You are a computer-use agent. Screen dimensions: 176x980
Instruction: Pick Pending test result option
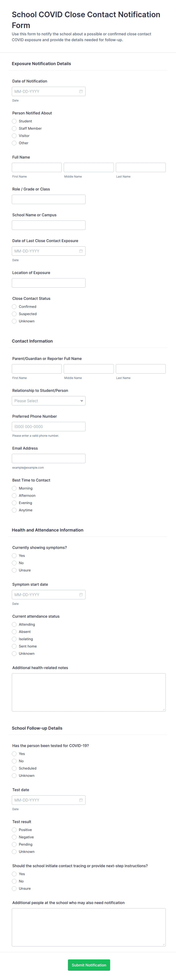click(x=14, y=845)
